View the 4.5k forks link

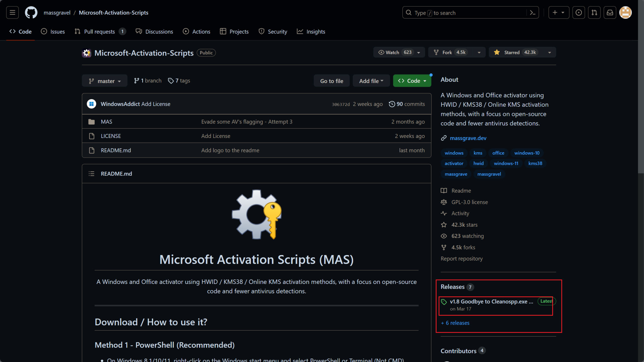coord(458,248)
